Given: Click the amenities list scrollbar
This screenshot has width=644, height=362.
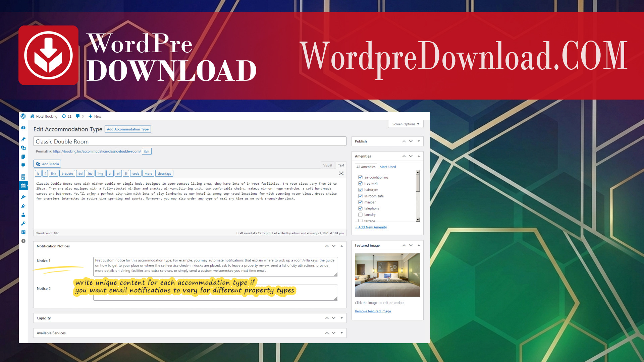Looking at the screenshot, I should point(418,196).
